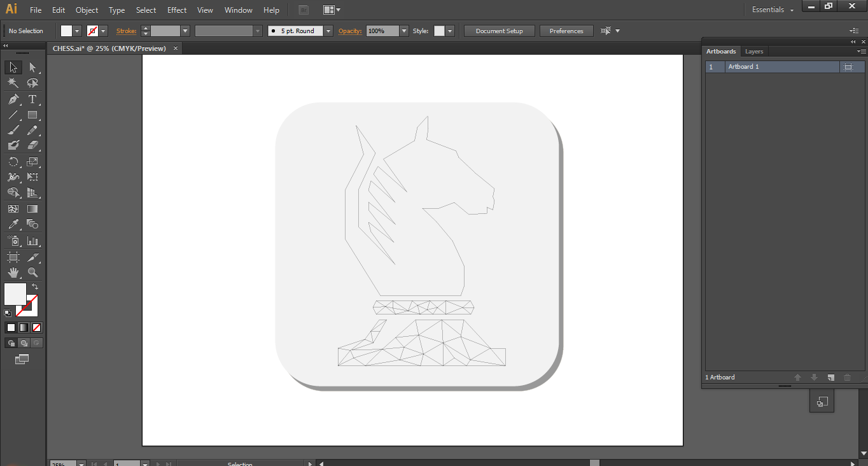The height and width of the screenshot is (466, 868).
Task: Switch to the Layers panel tab
Action: [754, 51]
